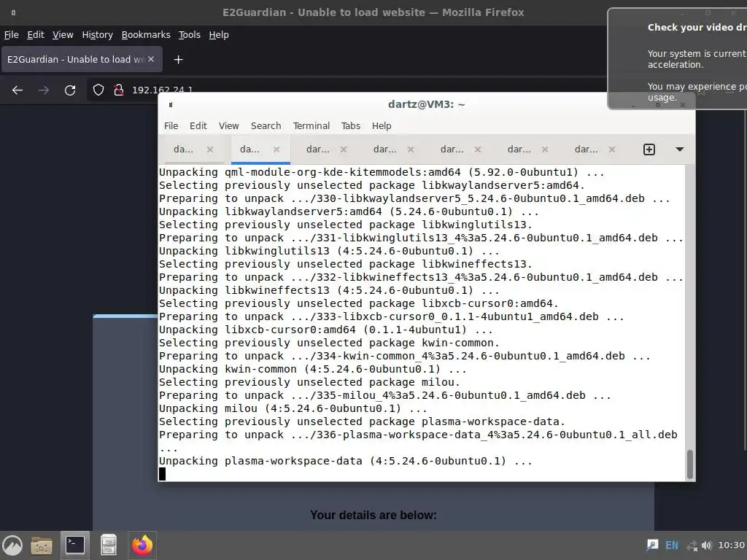Open the volume control tray icon

coord(707,545)
